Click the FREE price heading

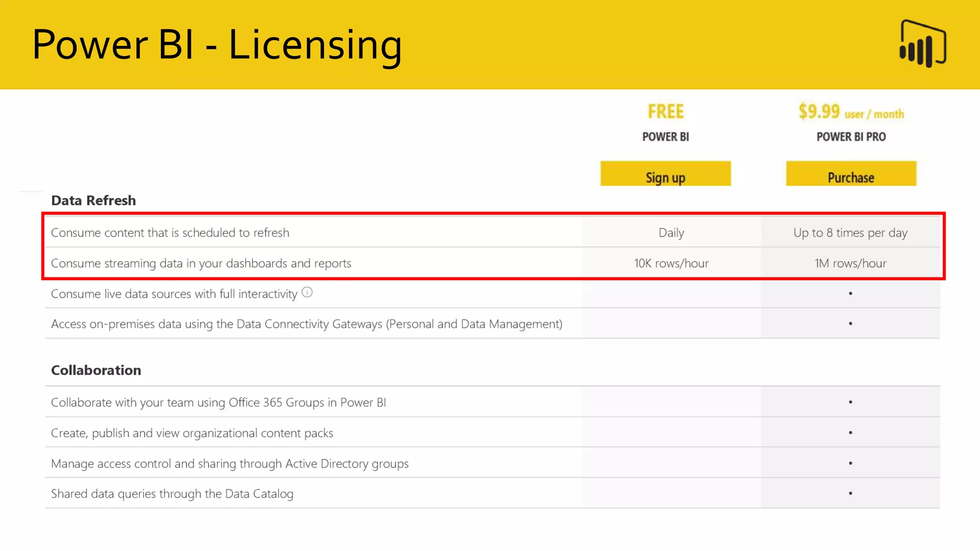666,111
